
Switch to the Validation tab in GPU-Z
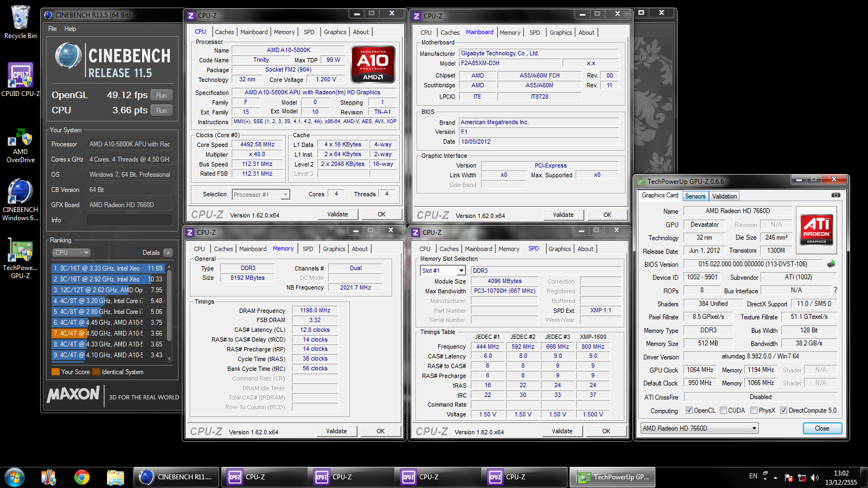(724, 196)
